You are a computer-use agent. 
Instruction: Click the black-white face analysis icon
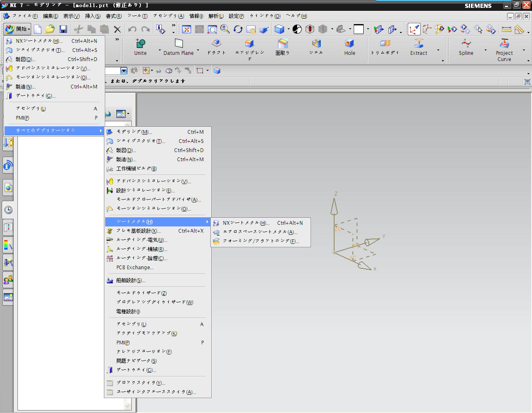pos(297,29)
